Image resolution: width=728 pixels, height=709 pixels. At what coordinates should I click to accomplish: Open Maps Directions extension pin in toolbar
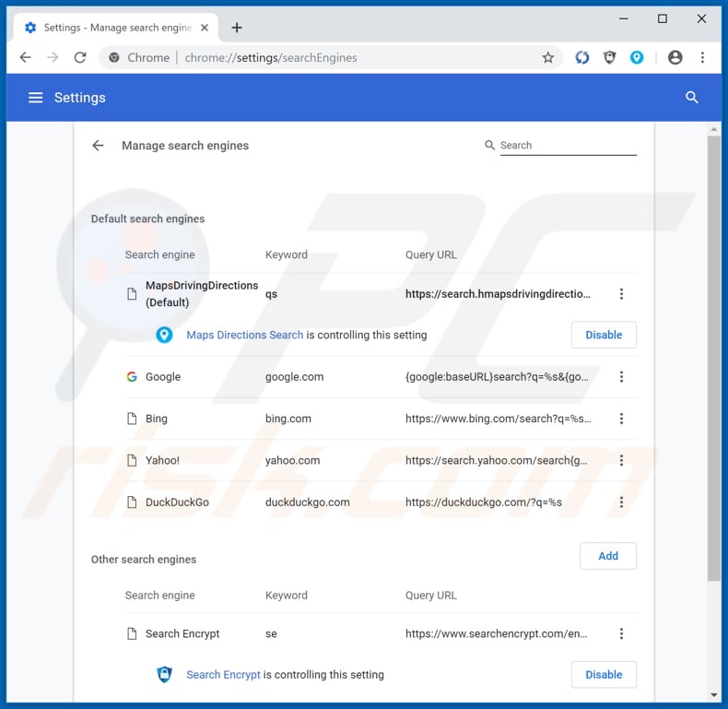[x=637, y=57]
